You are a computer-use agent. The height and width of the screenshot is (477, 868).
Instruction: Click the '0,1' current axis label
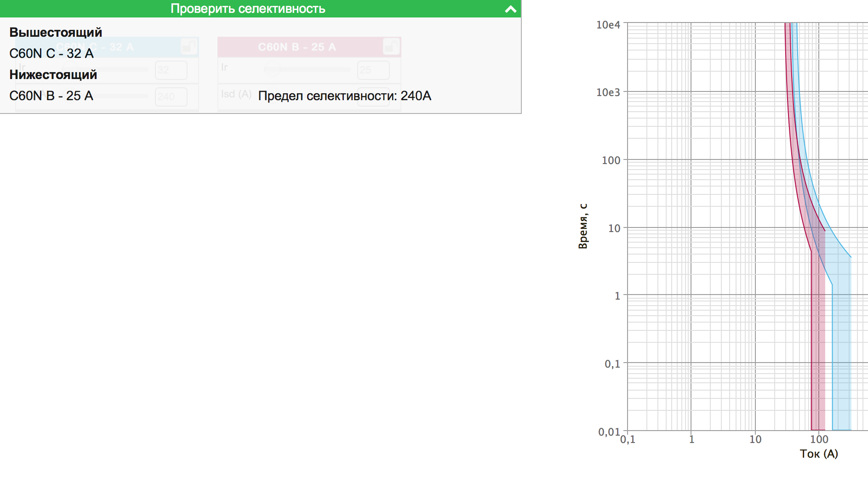(628, 439)
